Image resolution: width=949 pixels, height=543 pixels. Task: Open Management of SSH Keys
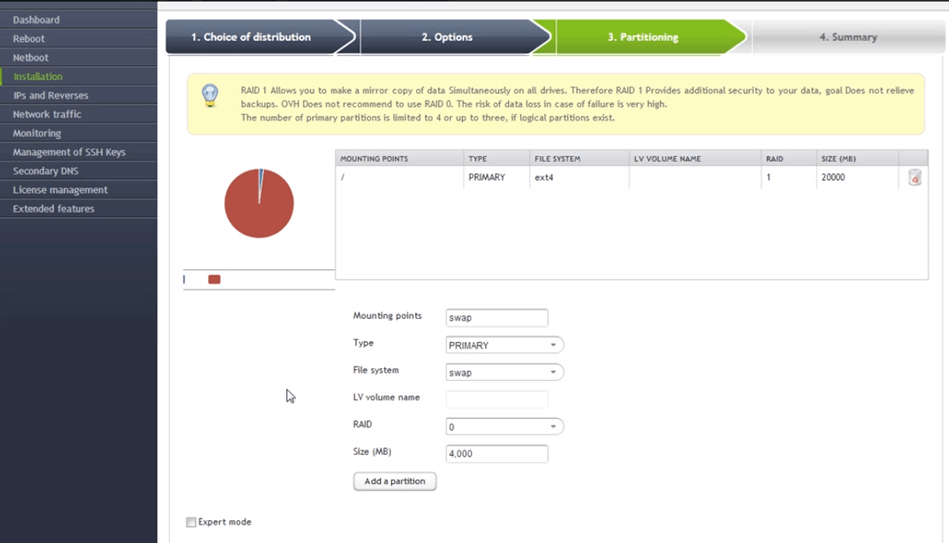pyautogui.click(x=69, y=152)
